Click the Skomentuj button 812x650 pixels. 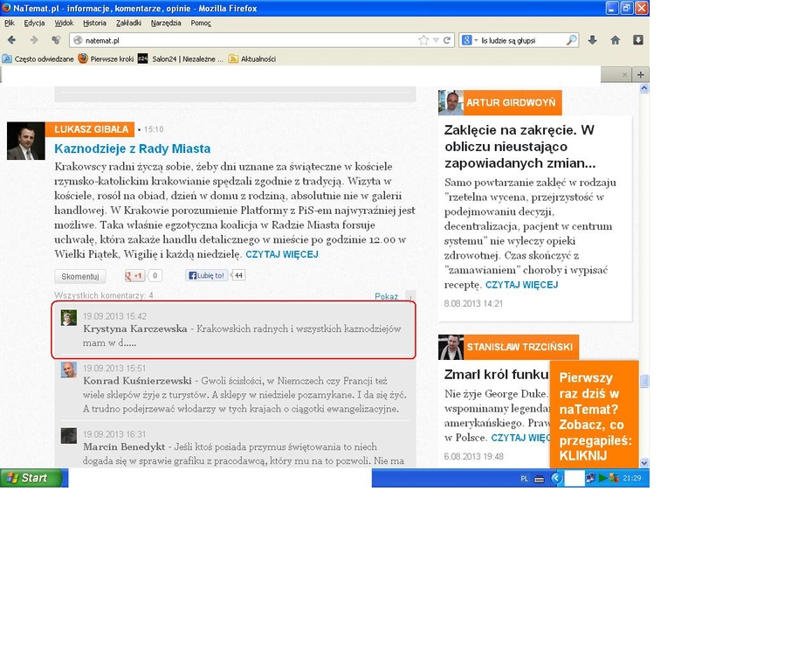(x=79, y=276)
